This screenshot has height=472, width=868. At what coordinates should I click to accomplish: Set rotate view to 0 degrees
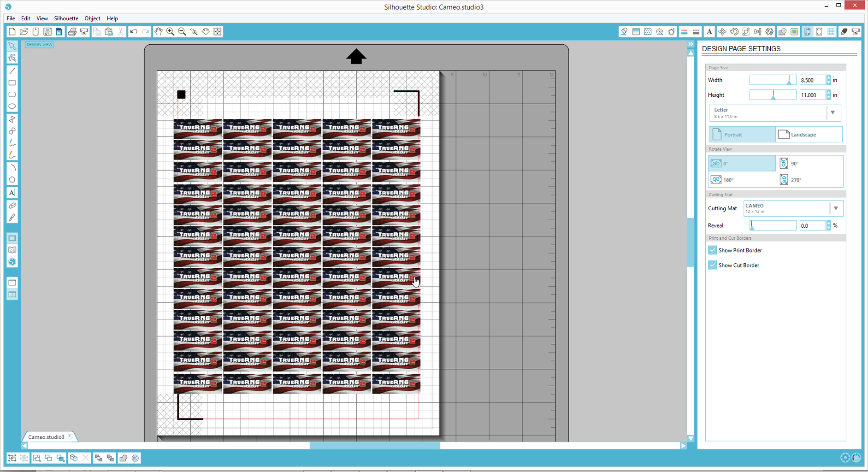tap(742, 163)
